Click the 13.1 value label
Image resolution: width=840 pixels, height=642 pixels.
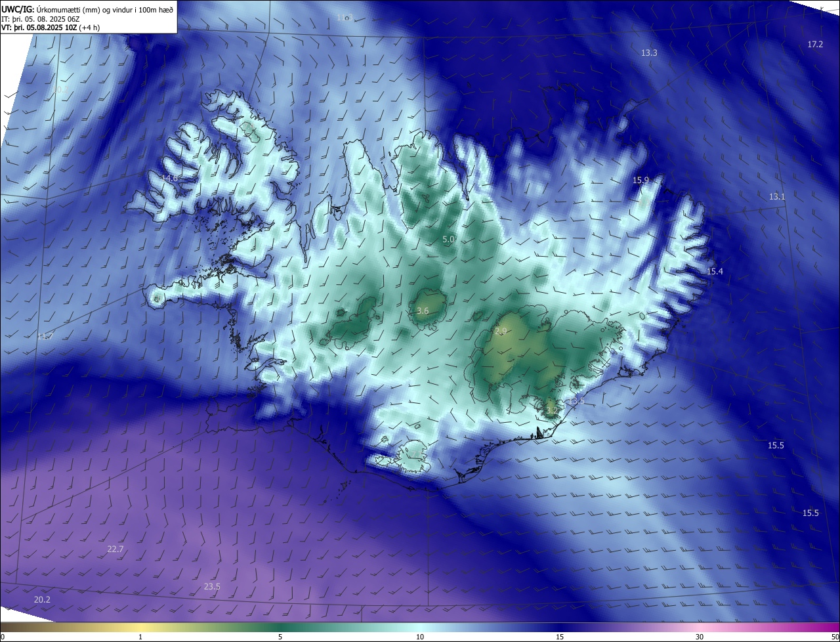pos(777,196)
